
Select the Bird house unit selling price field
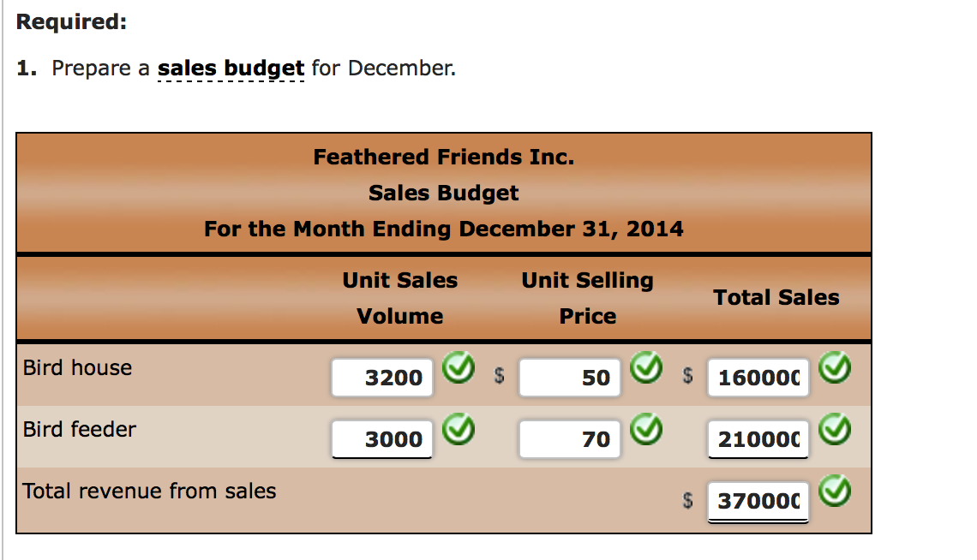[x=570, y=377]
